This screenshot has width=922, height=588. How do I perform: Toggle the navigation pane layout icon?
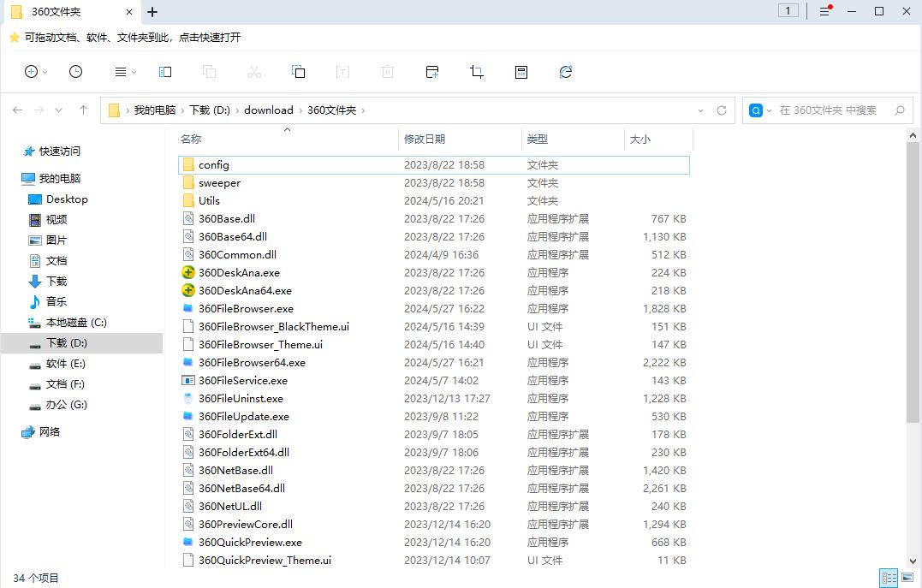165,72
